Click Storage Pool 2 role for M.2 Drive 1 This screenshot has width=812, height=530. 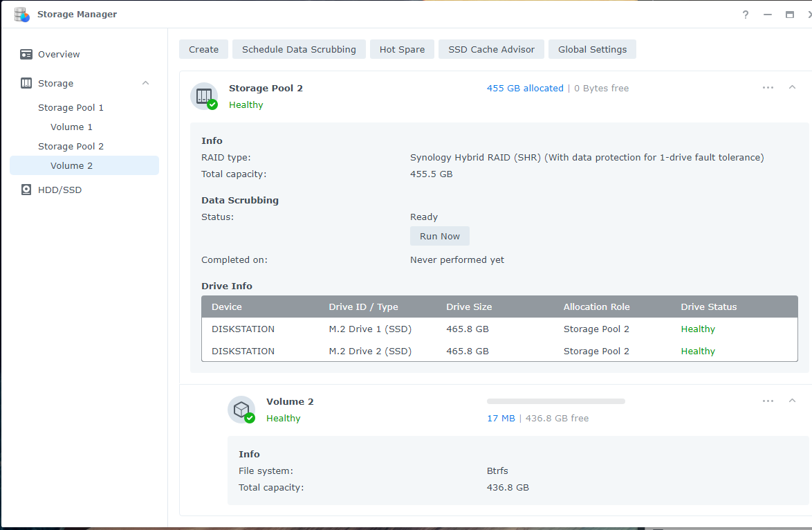point(596,329)
